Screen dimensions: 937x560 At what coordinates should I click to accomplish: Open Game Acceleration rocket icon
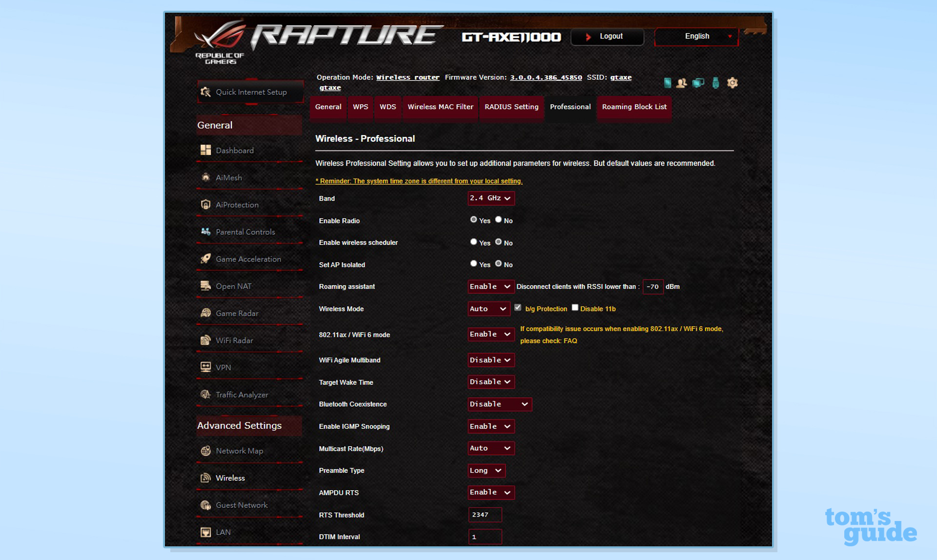(x=205, y=259)
